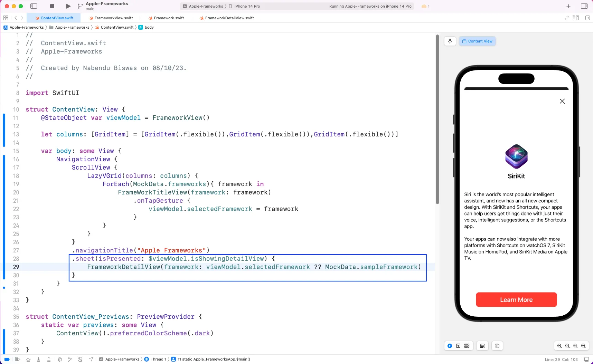
Task: Open the debug view hierarchy icon
Action: [59, 359]
